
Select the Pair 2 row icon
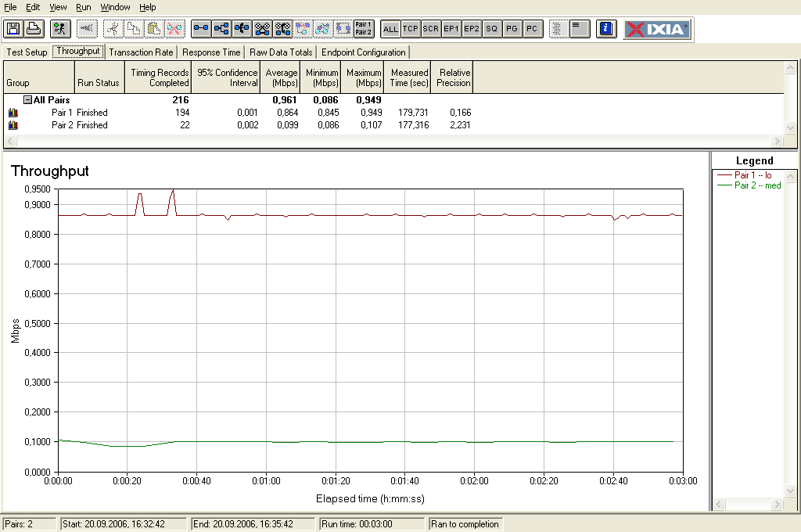click(x=13, y=124)
